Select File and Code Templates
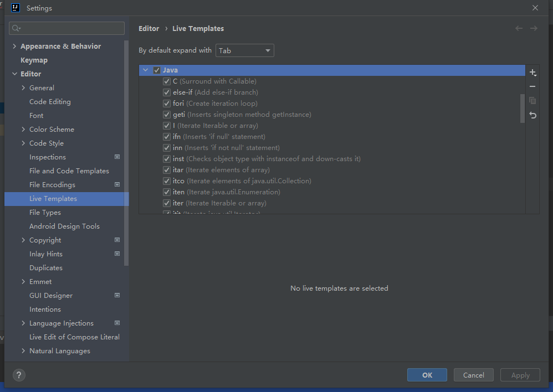 coord(69,171)
